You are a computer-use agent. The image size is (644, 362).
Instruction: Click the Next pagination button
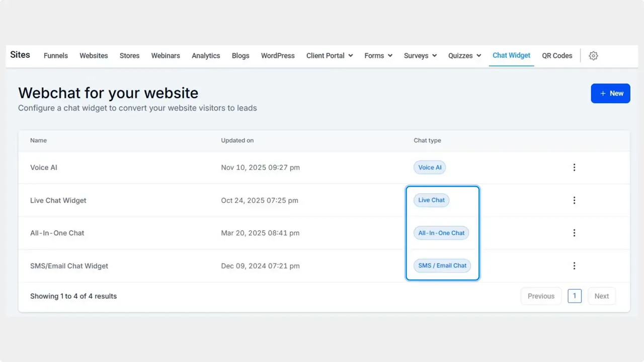pyautogui.click(x=602, y=296)
